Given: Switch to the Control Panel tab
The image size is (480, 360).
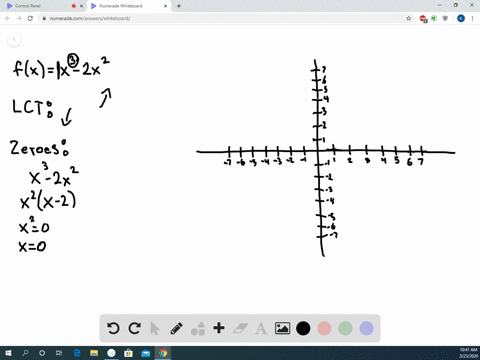Looking at the screenshot, I should click(x=43, y=6).
